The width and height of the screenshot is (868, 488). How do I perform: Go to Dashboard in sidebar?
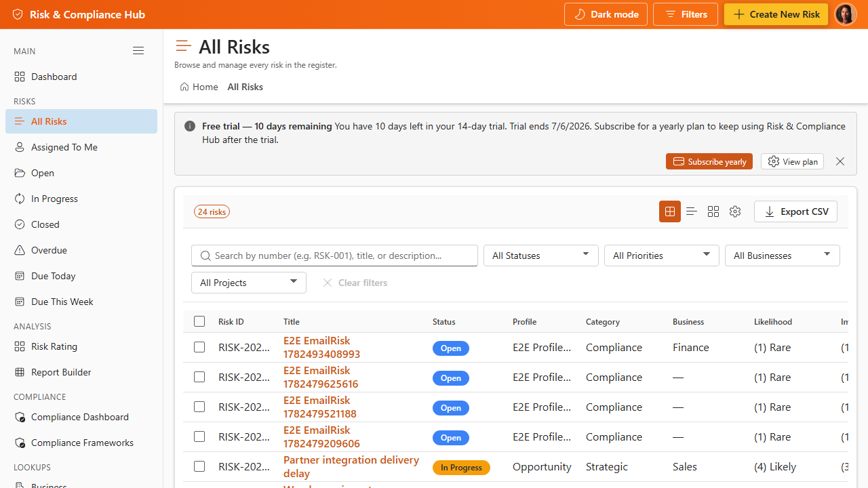[x=81, y=77]
